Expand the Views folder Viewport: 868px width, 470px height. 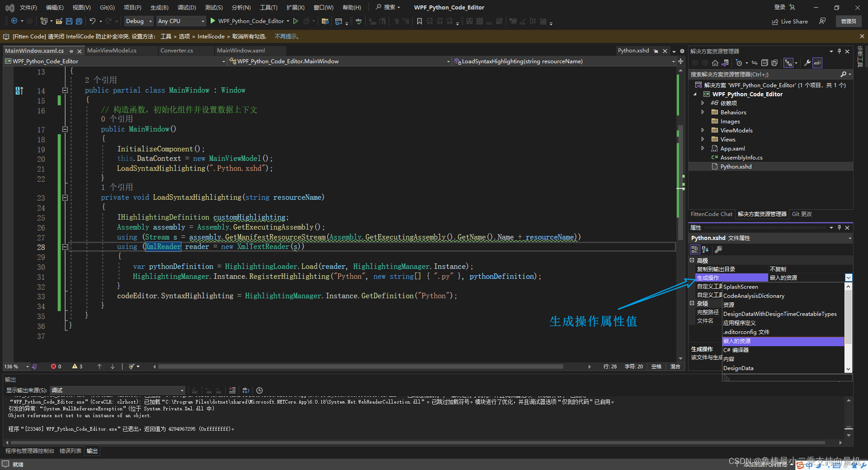(x=703, y=139)
